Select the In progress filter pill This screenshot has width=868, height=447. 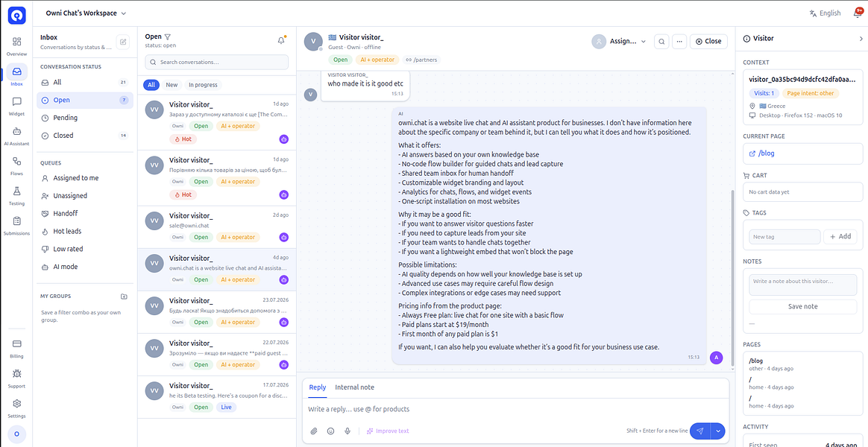pyautogui.click(x=203, y=85)
